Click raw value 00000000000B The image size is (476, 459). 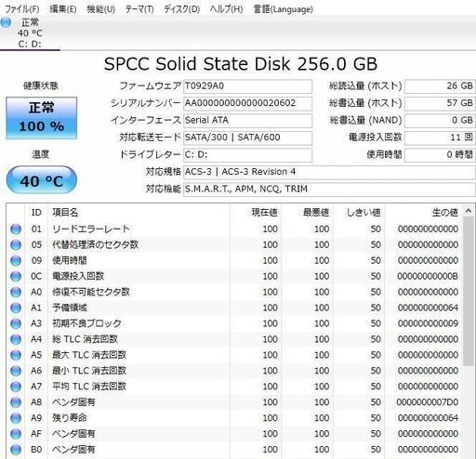click(x=428, y=276)
